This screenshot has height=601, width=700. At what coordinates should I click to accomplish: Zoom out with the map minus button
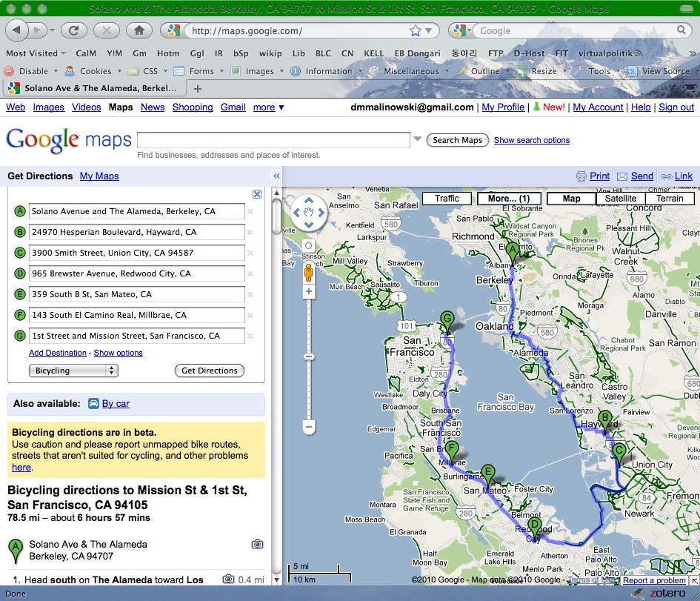click(x=308, y=427)
